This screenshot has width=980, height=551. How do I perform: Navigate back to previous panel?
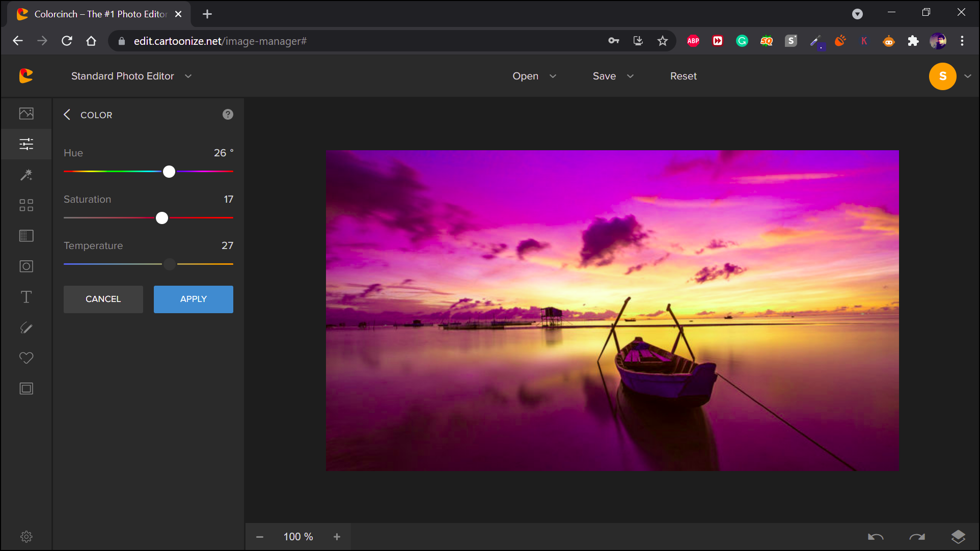click(67, 115)
